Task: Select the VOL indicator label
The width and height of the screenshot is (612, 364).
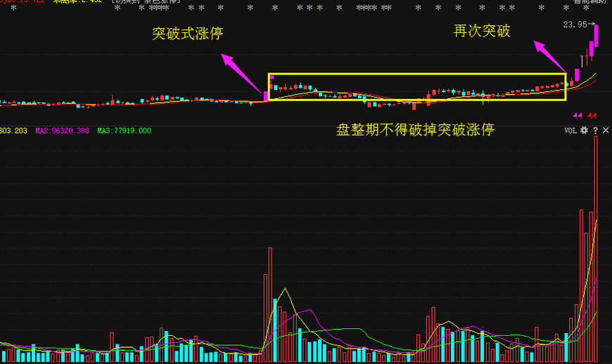Action: coord(570,131)
